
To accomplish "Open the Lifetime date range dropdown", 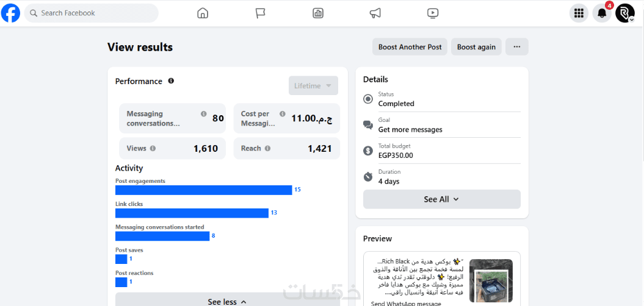I will coord(313,86).
